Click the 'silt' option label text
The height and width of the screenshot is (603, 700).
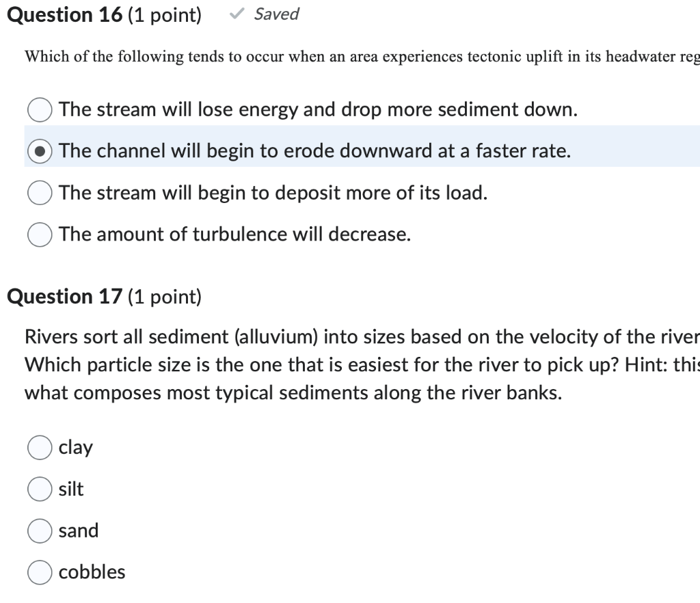[x=71, y=490]
